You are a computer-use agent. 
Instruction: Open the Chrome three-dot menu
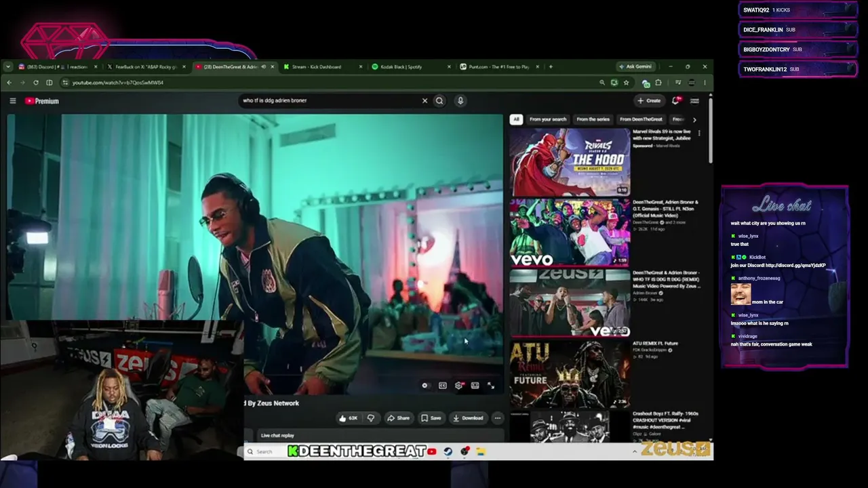click(x=705, y=83)
